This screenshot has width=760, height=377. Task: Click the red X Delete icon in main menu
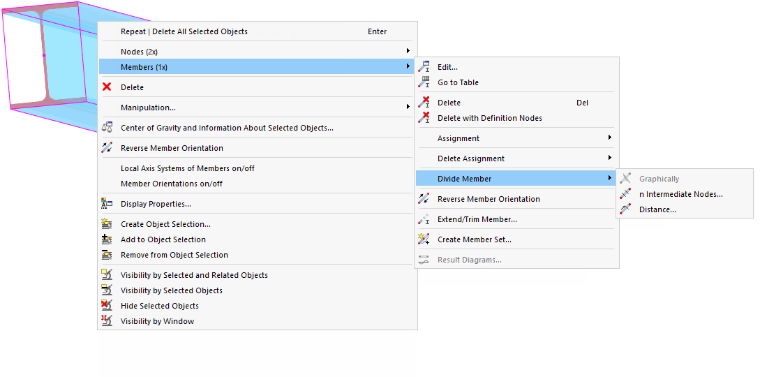(x=107, y=87)
